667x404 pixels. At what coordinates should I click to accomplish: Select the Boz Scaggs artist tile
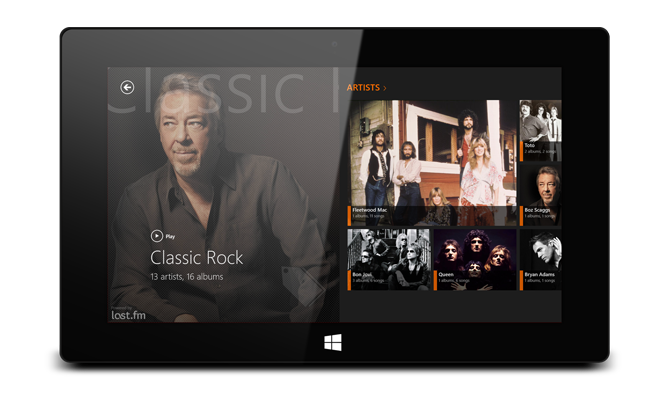tap(541, 195)
